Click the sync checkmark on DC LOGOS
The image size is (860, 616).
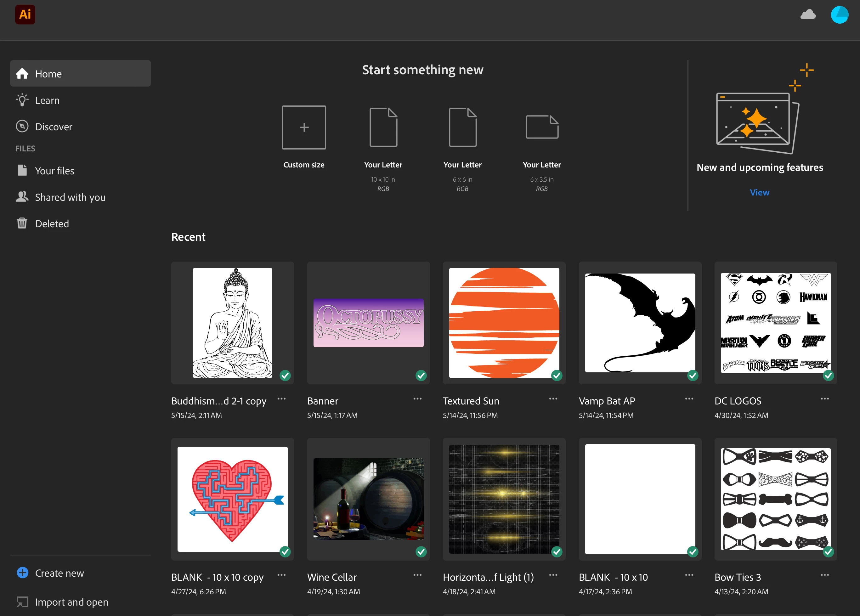pyautogui.click(x=828, y=375)
